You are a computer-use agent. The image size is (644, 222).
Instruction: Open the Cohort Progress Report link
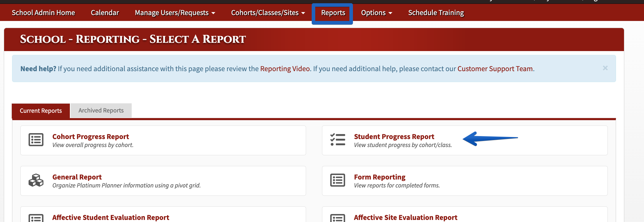[x=91, y=137]
